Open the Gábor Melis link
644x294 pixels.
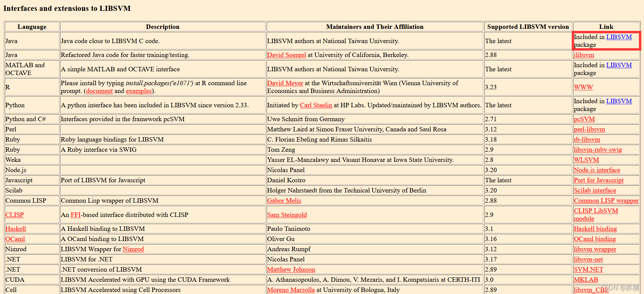point(284,201)
